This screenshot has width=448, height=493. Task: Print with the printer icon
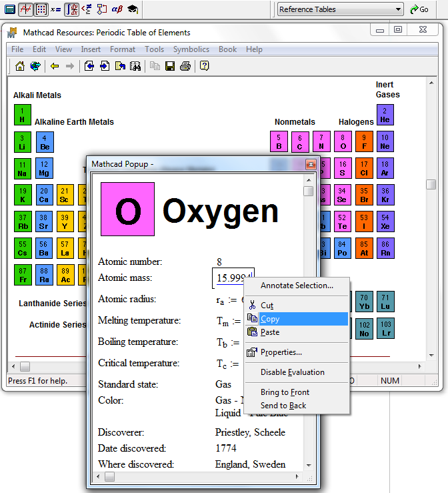coord(185,66)
